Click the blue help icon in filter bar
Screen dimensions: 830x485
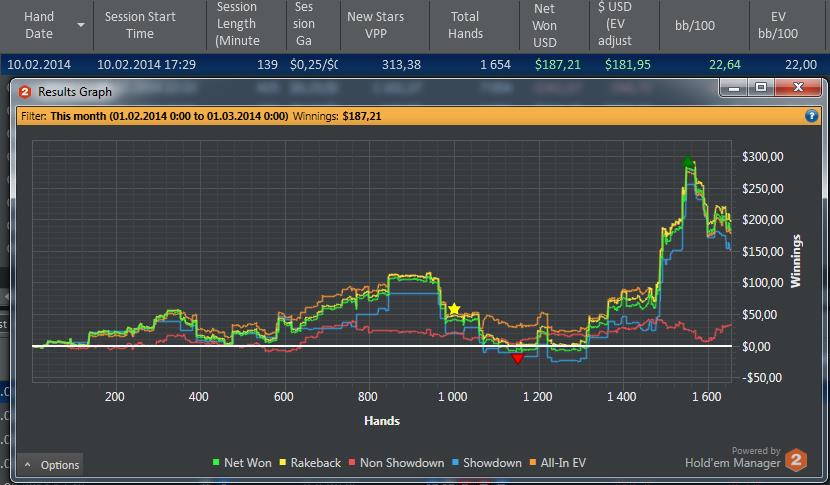pyautogui.click(x=811, y=116)
